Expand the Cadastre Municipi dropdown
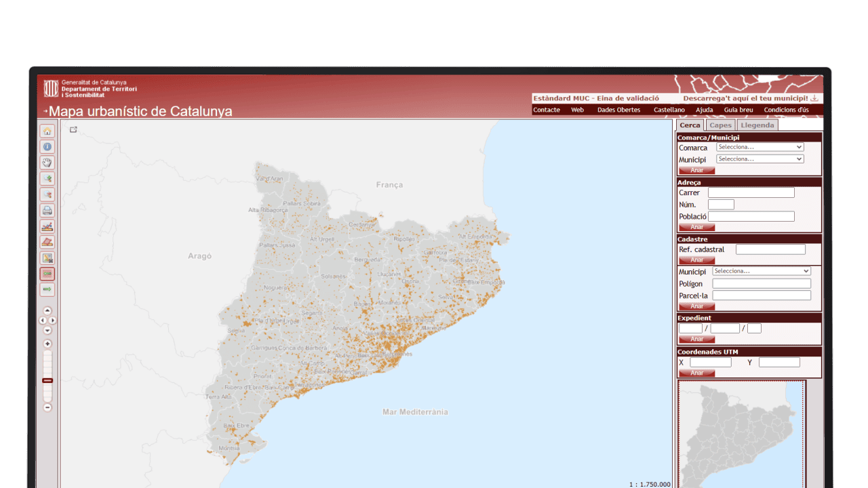 [x=761, y=271]
